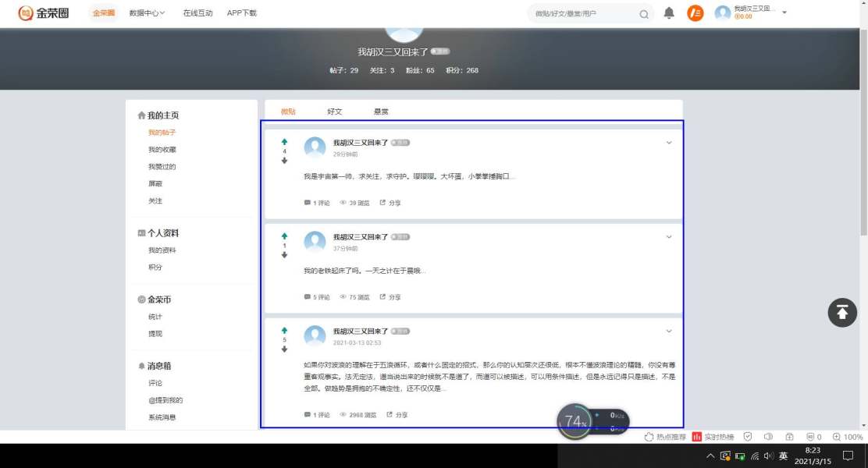Open @提到我的 under 消息箱
This screenshot has height=468, width=868.
pos(165,400)
